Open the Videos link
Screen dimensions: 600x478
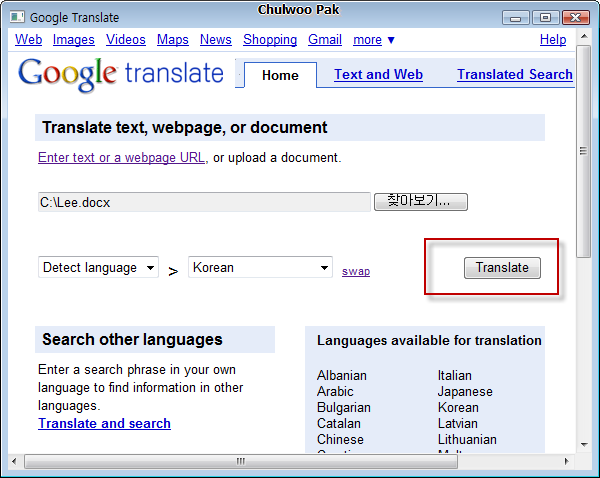point(126,39)
